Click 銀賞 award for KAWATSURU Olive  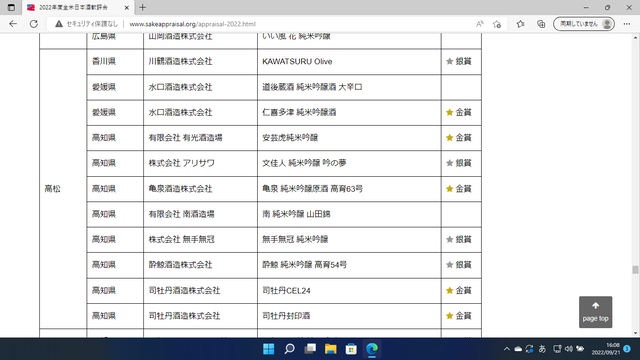[459, 62]
